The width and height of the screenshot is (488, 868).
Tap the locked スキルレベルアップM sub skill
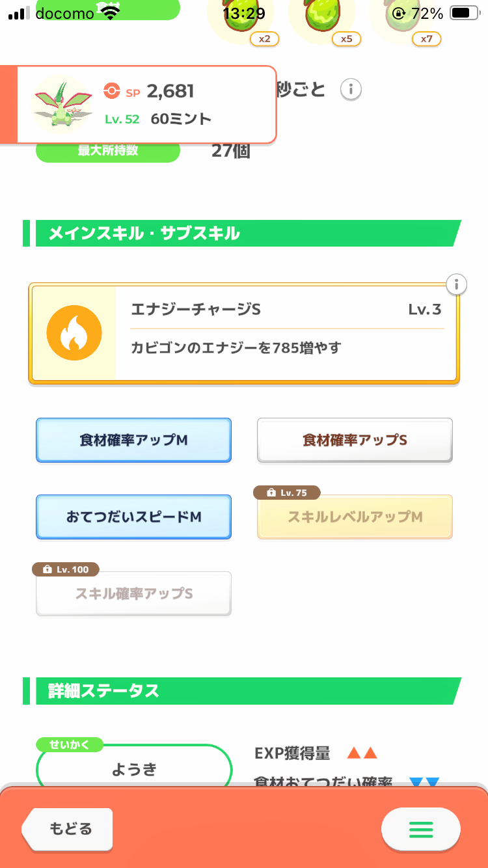coord(355,517)
